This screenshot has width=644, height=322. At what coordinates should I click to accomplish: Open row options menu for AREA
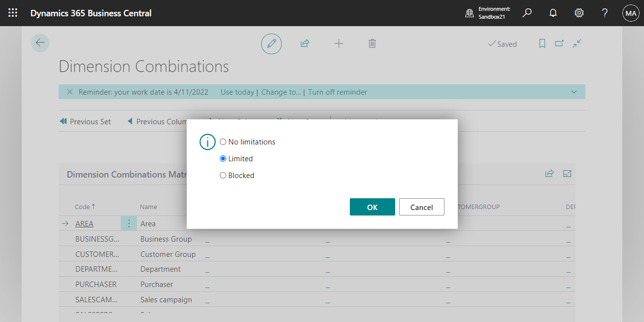pyautogui.click(x=129, y=223)
